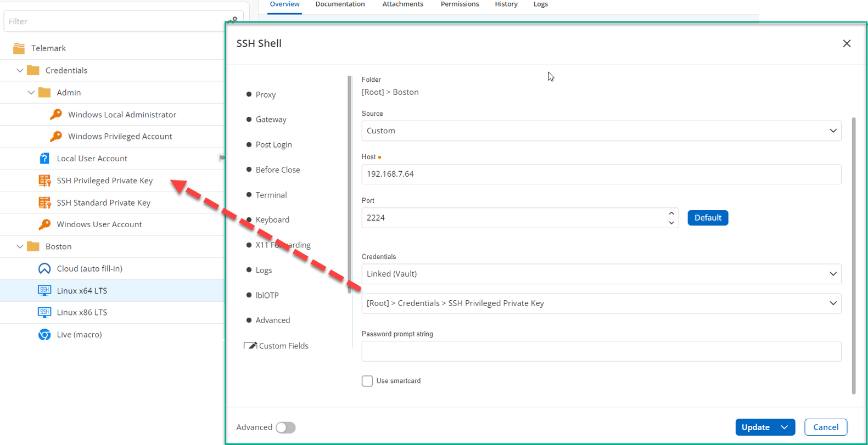Switch to the Documentation tab
The height and width of the screenshot is (445, 868).
tap(340, 4)
